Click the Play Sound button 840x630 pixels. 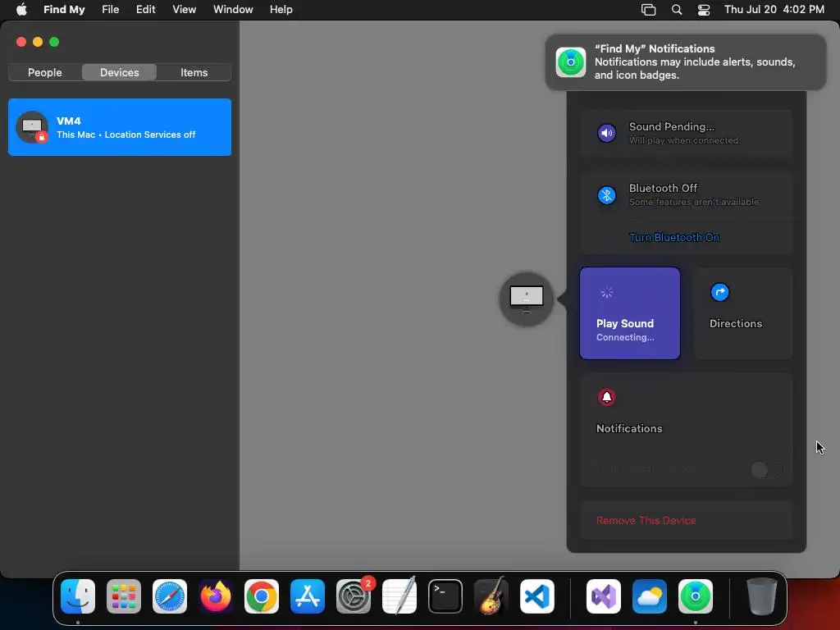pyautogui.click(x=629, y=313)
